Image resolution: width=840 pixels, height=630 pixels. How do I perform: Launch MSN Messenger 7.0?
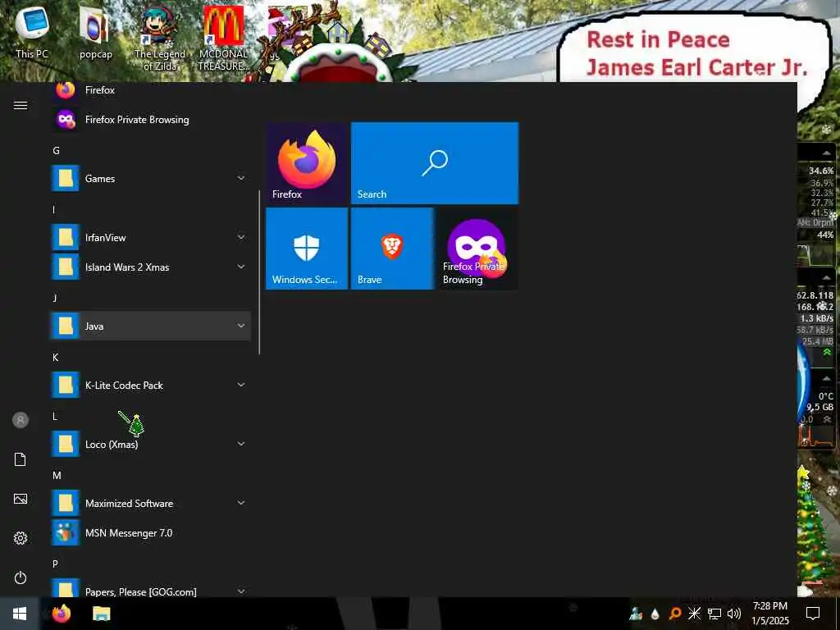coord(151,533)
